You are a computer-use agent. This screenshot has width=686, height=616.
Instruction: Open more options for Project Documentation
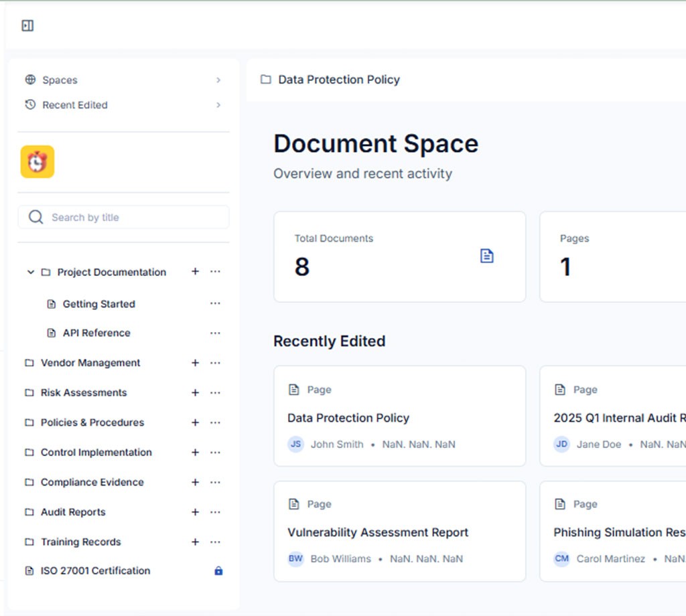click(215, 271)
